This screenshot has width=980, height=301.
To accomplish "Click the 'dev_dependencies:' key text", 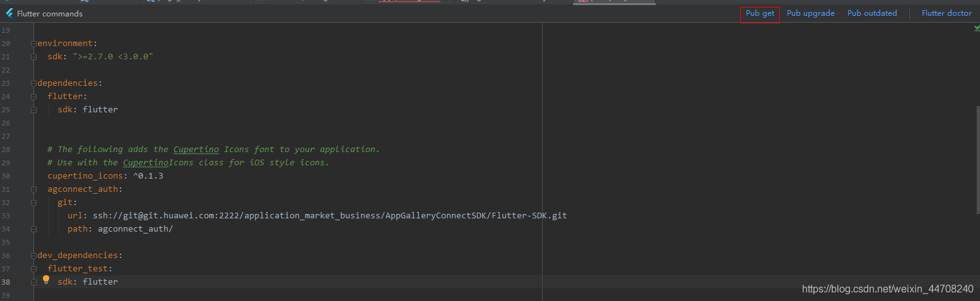I will (x=80, y=256).
